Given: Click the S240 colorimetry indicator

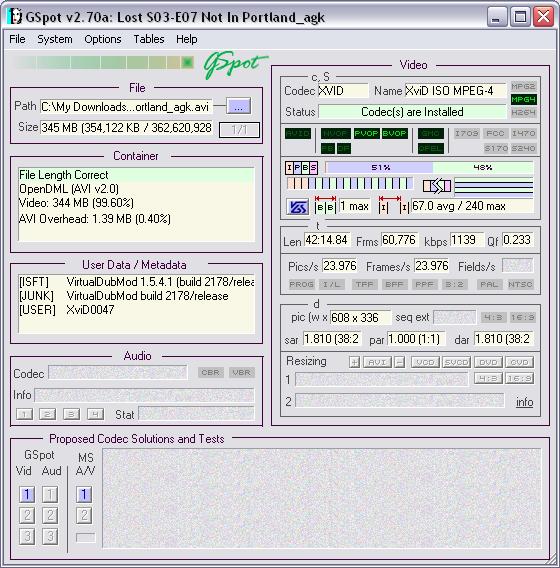Looking at the screenshot, I should click(523, 148).
